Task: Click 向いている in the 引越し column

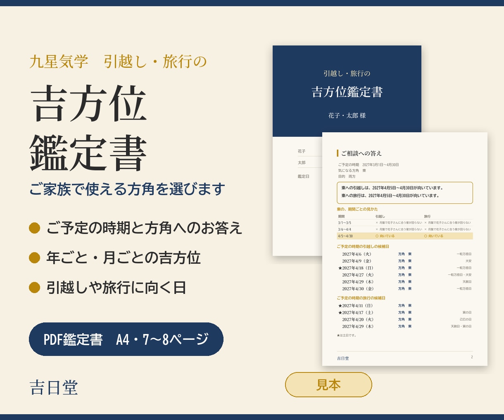Action: tap(387, 236)
